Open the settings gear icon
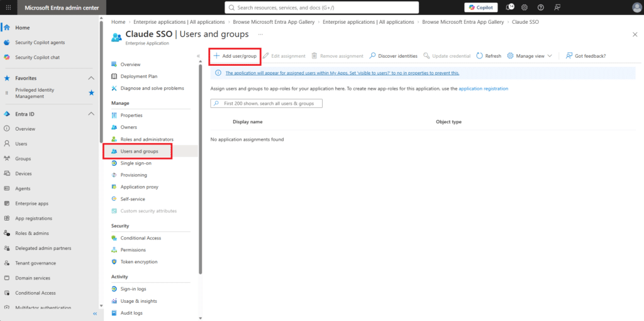Image resolution: width=644 pixels, height=321 pixels. coord(525,8)
